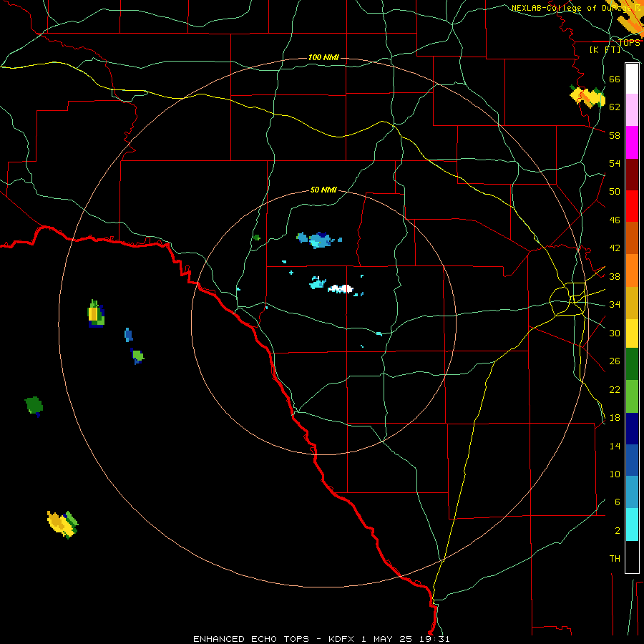Image resolution: width=644 pixels, height=644 pixels.
Task: Click the legend value "54"
Action: (615, 163)
